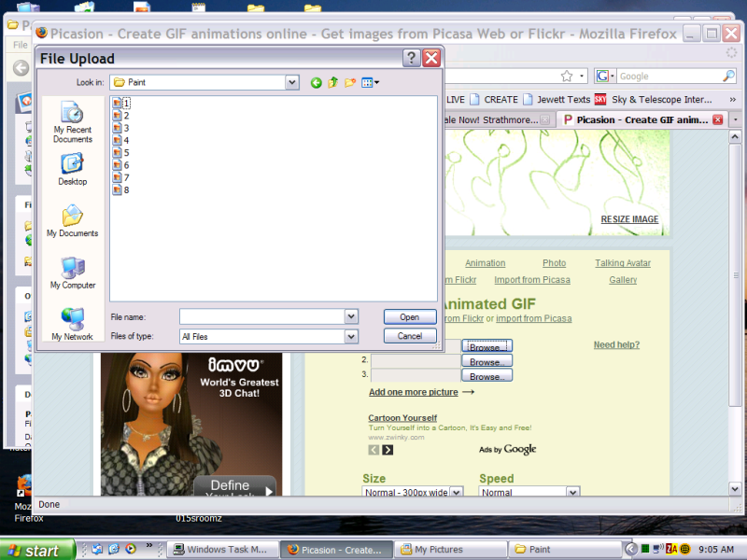Show more bookmarks chevron

[x=733, y=100]
